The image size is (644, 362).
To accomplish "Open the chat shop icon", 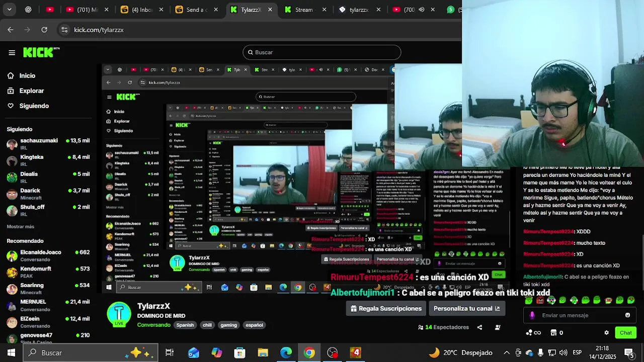I will (x=553, y=333).
